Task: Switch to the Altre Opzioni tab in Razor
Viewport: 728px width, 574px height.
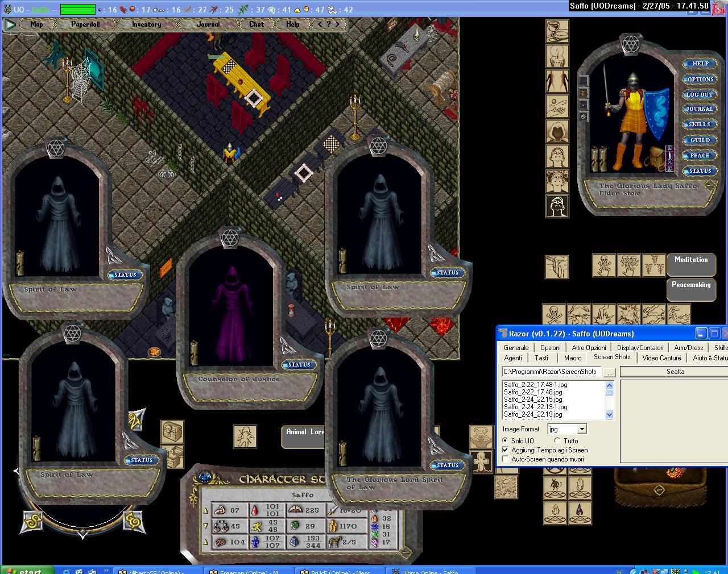Action: tap(589, 347)
